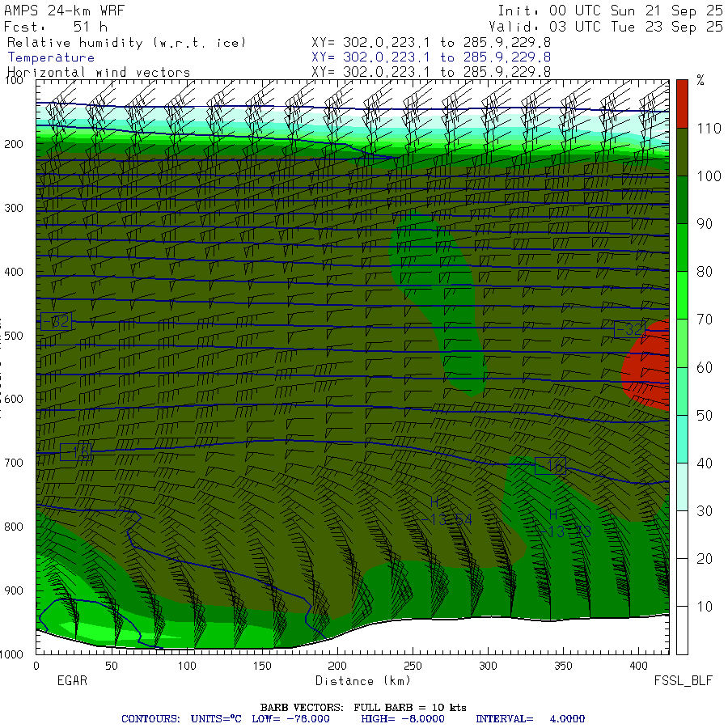Select the '1000' pressure axis label
Screen dimensions: 728x728
(x=11, y=654)
